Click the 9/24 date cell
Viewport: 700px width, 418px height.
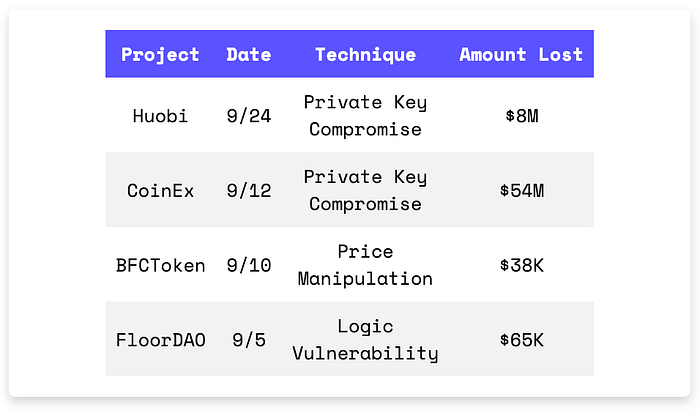click(x=249, y=116)
